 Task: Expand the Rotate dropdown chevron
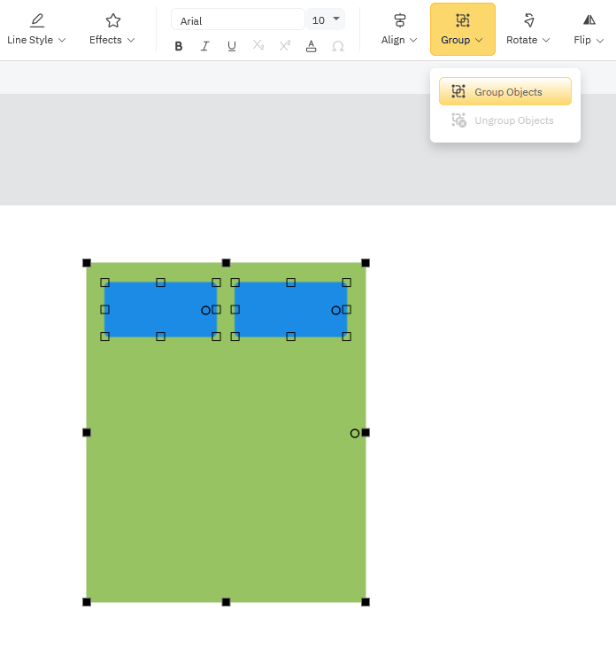[546, 40]
